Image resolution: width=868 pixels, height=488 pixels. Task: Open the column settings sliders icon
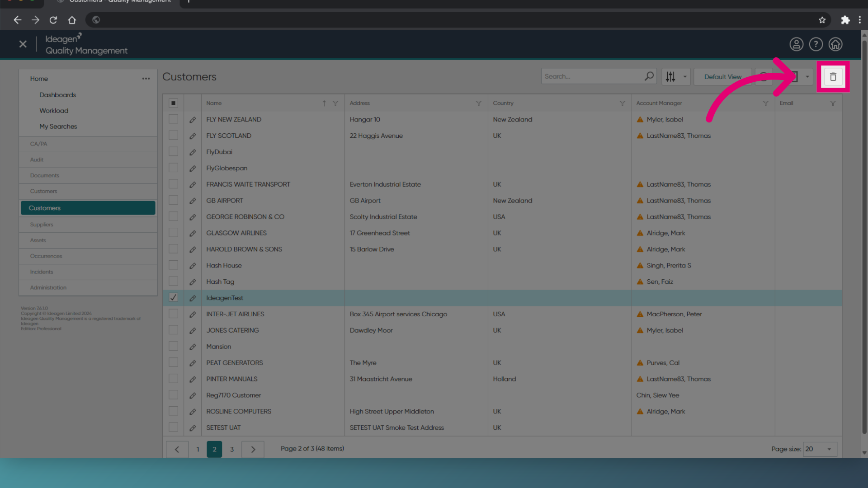pos(670,77)
